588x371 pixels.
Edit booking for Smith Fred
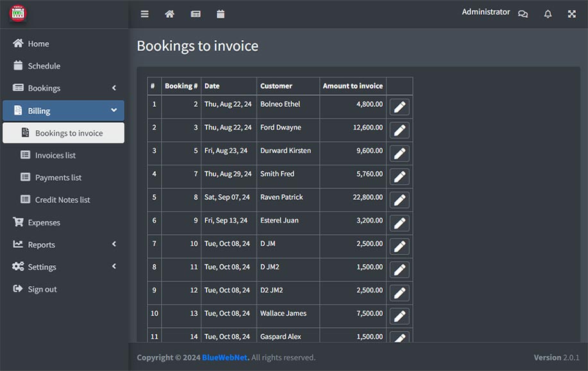pos(399,177)
